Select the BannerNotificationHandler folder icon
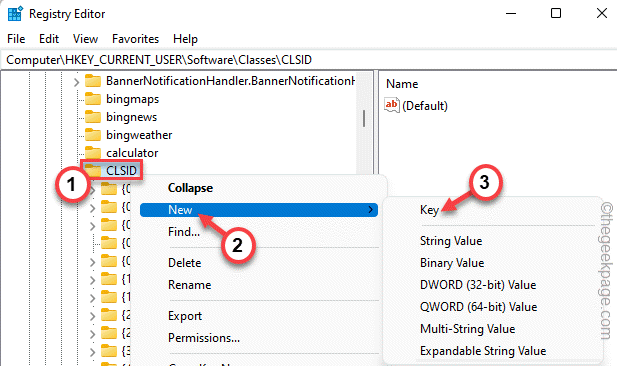617x366 pixels. click(93, 81)
